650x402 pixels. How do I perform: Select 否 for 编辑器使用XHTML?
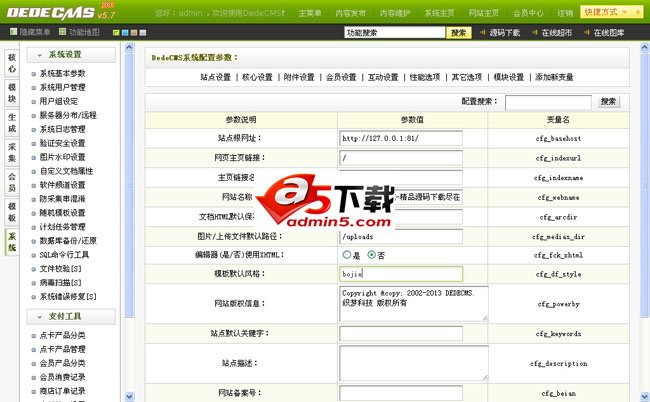[x=371, y=255]
